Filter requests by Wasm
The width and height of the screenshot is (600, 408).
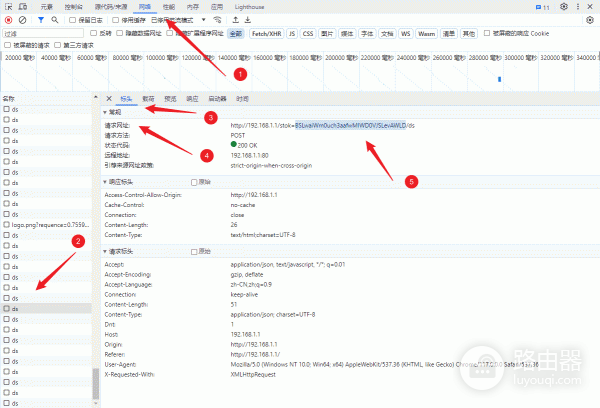[426, 34]
